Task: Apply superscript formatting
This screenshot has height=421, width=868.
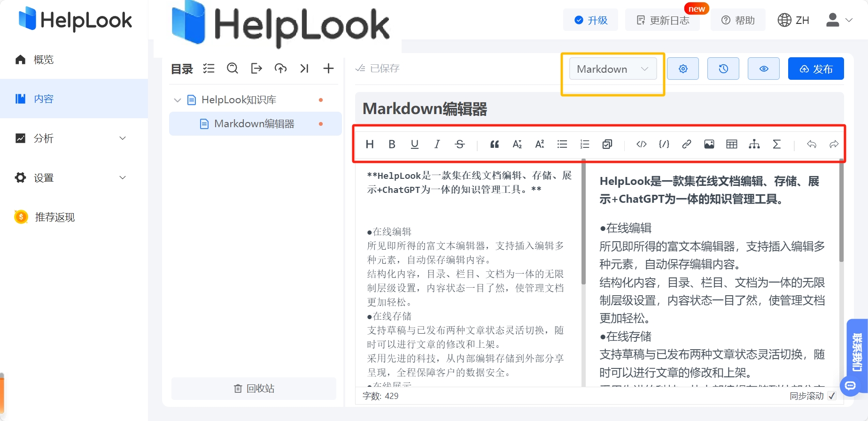Action: pos(540,144)
